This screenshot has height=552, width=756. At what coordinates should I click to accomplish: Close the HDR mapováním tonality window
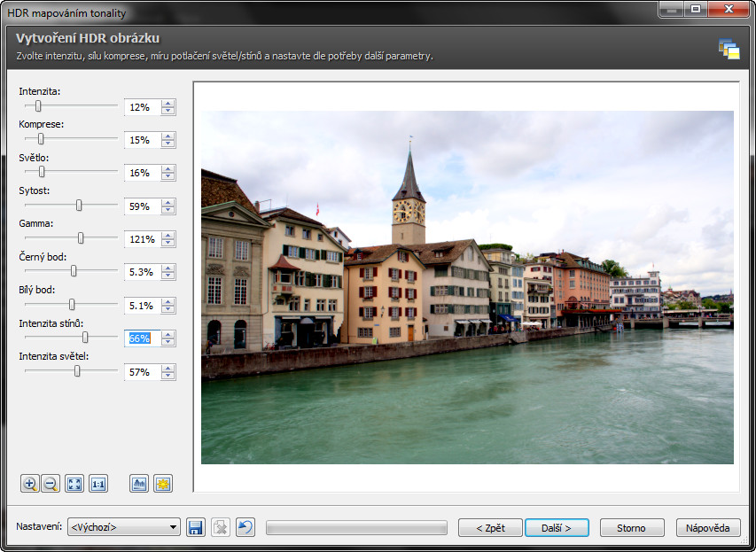(x=729, y=9)
